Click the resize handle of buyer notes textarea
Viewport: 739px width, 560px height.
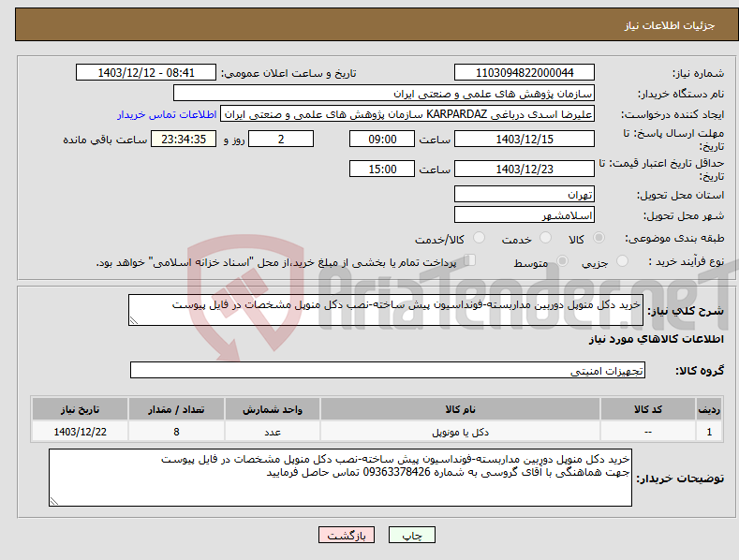click(54, 501)
